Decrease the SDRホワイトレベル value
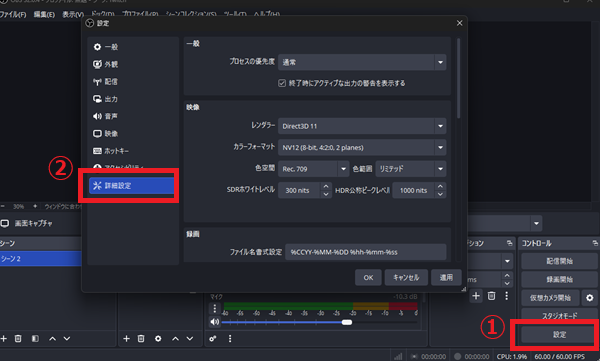This screenshot has height=361, width=600. click(326, 194)
